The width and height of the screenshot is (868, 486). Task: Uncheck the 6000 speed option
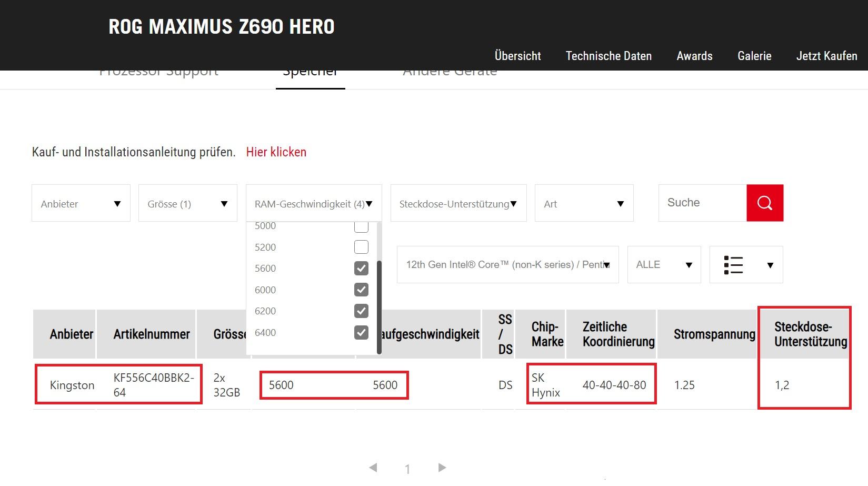pyautogui.click(x=361, y=290)
